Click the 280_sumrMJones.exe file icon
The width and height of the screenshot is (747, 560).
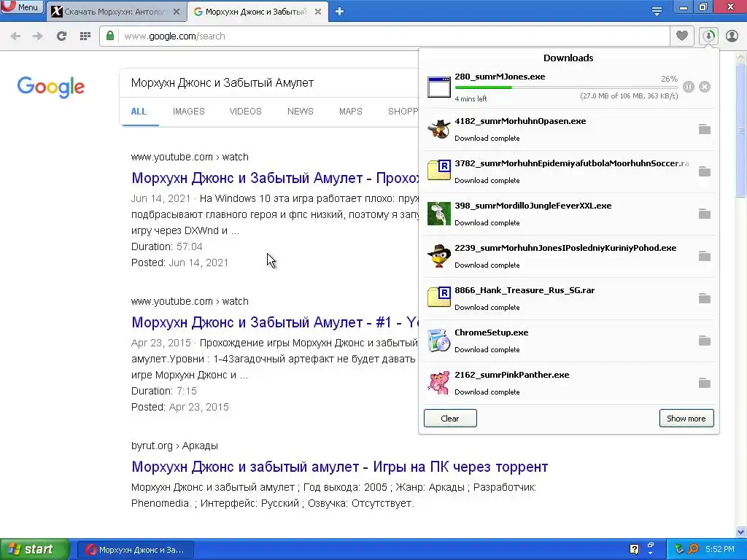tap(438, 87)
